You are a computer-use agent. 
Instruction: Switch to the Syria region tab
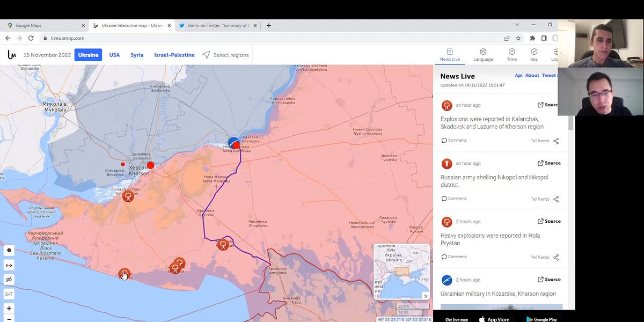[x=137, y=54]
